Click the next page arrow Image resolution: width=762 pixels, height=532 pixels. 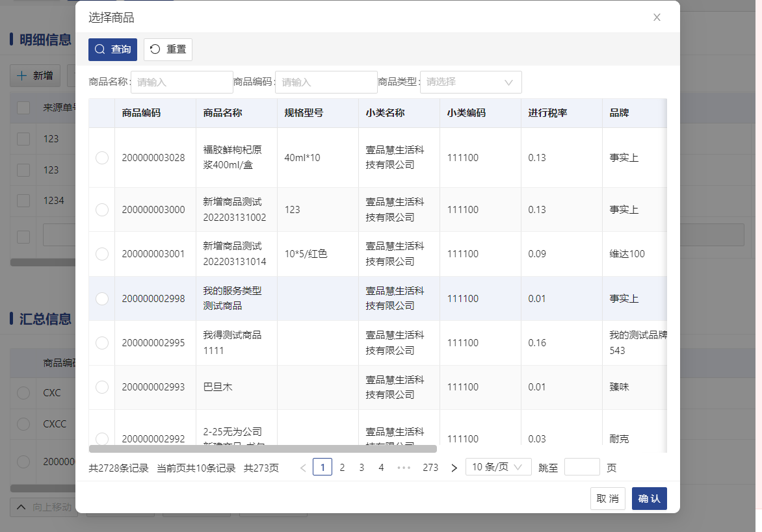tap(454, 468)
